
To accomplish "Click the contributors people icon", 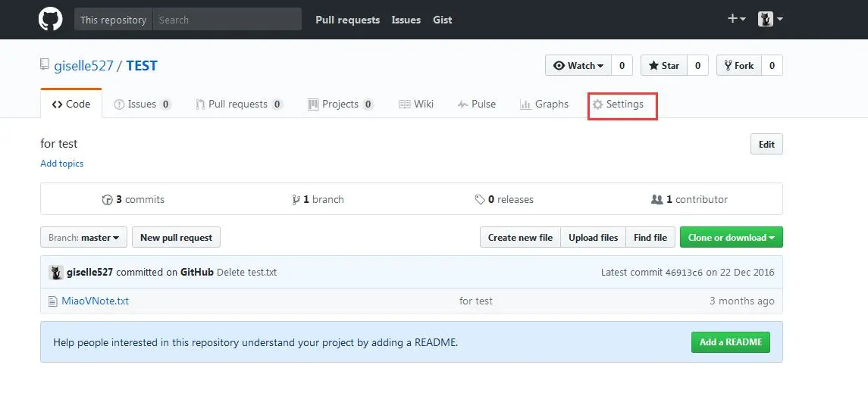I will [657, 200].
